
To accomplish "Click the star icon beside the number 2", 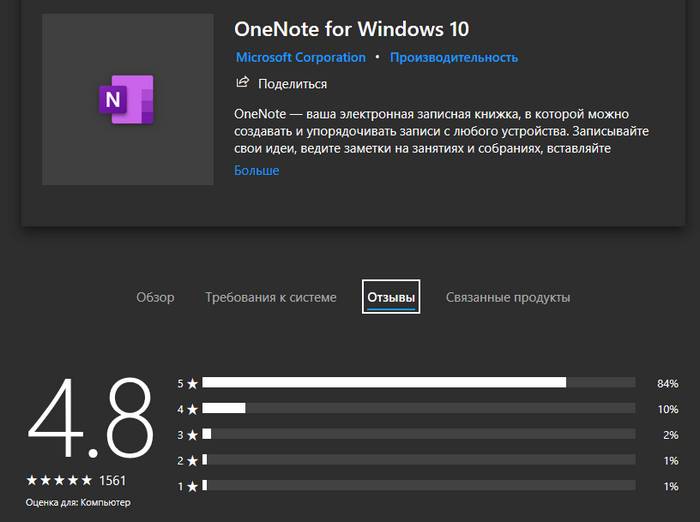I will [x=192, y=460].
